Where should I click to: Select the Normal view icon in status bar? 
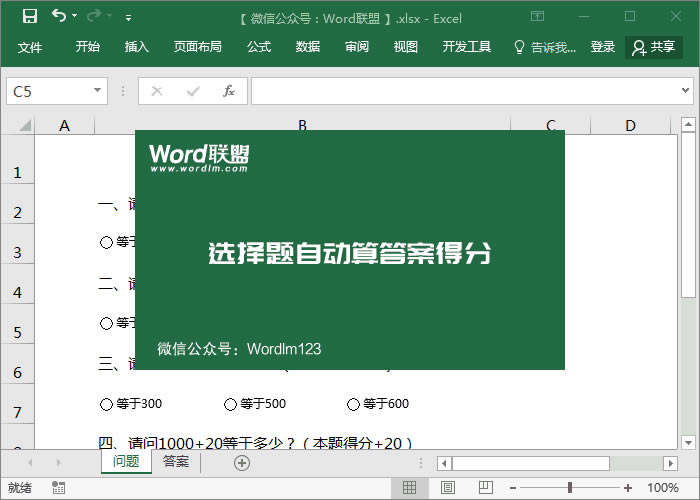(409, 488)
